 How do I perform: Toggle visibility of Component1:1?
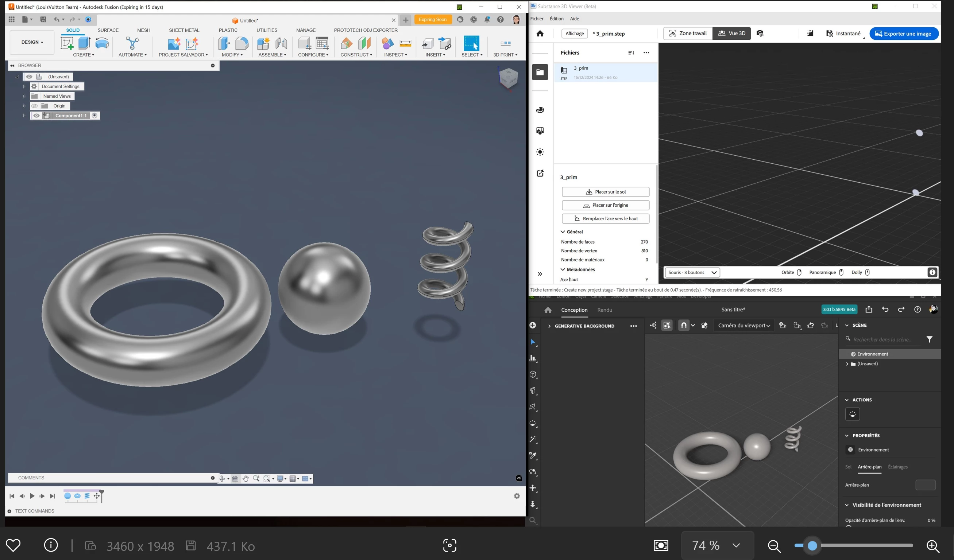37,116
